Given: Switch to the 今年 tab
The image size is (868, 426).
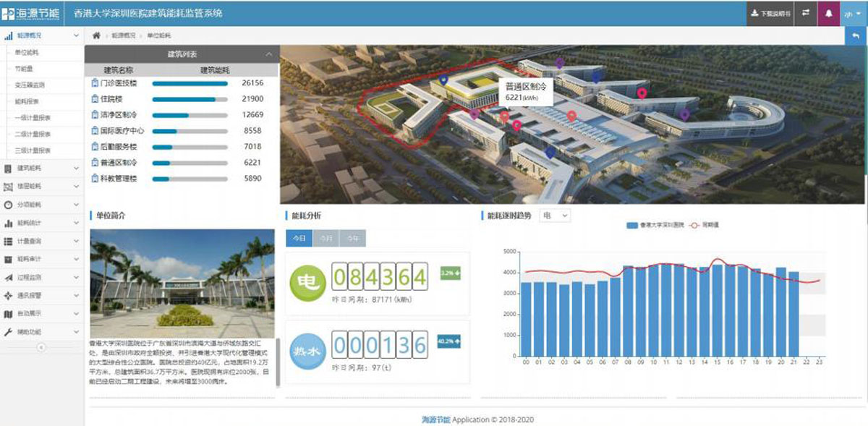Looking at the screenshot, I should coord(352,238).
